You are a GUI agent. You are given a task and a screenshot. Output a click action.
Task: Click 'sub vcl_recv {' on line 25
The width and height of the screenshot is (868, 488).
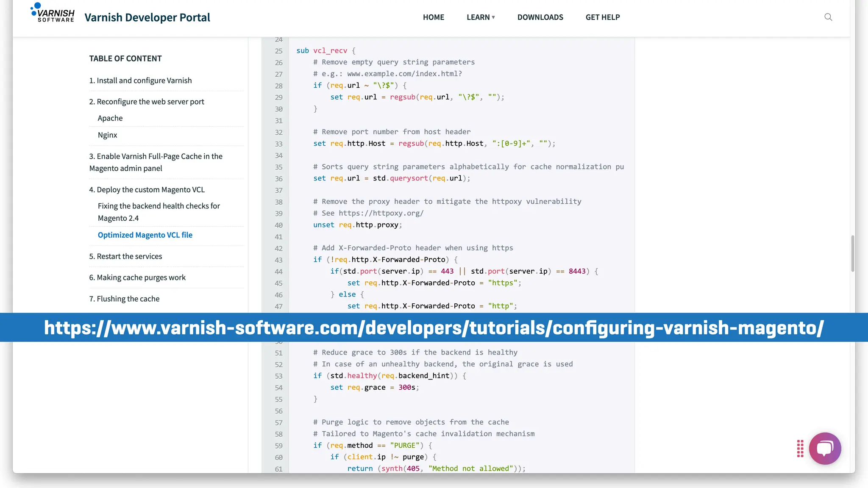[326, 50]
